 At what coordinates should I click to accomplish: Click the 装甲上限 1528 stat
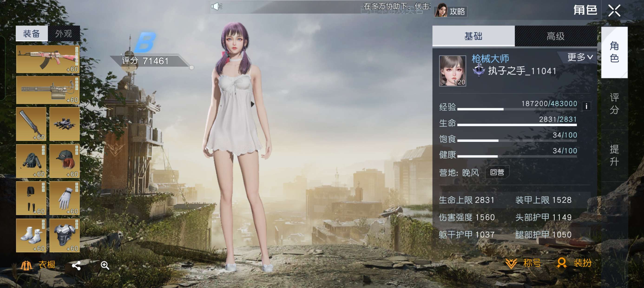pos(543,200)
